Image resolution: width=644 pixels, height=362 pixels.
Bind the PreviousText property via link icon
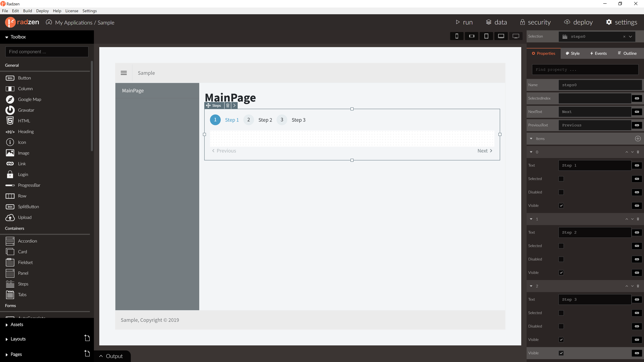[637, 125]
